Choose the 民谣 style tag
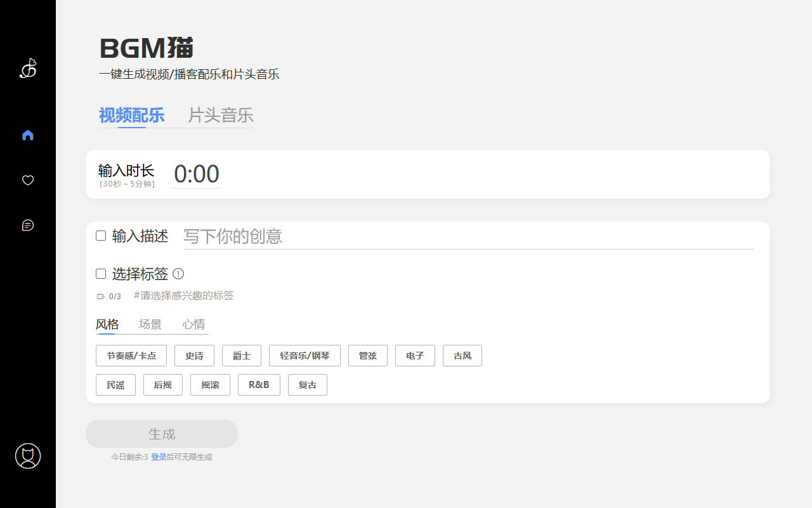812x508 pixels. click(115, 385)
